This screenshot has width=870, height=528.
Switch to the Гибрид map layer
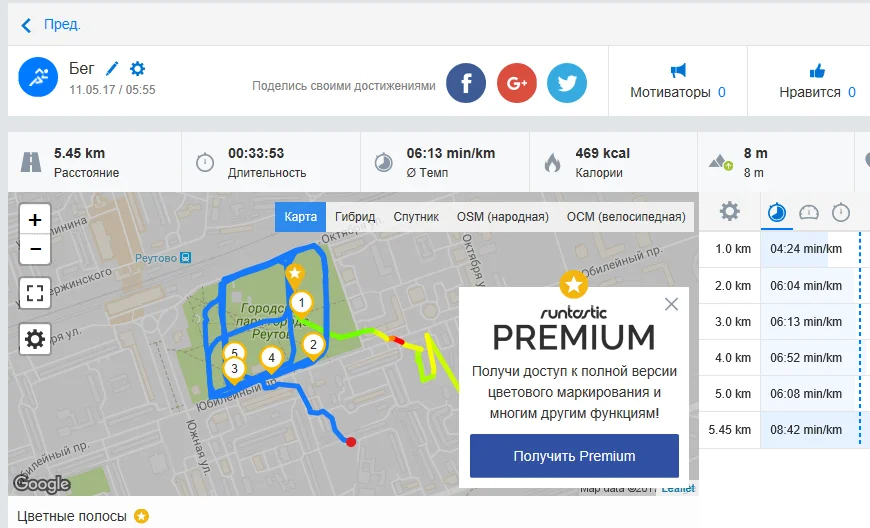point(355,217)
